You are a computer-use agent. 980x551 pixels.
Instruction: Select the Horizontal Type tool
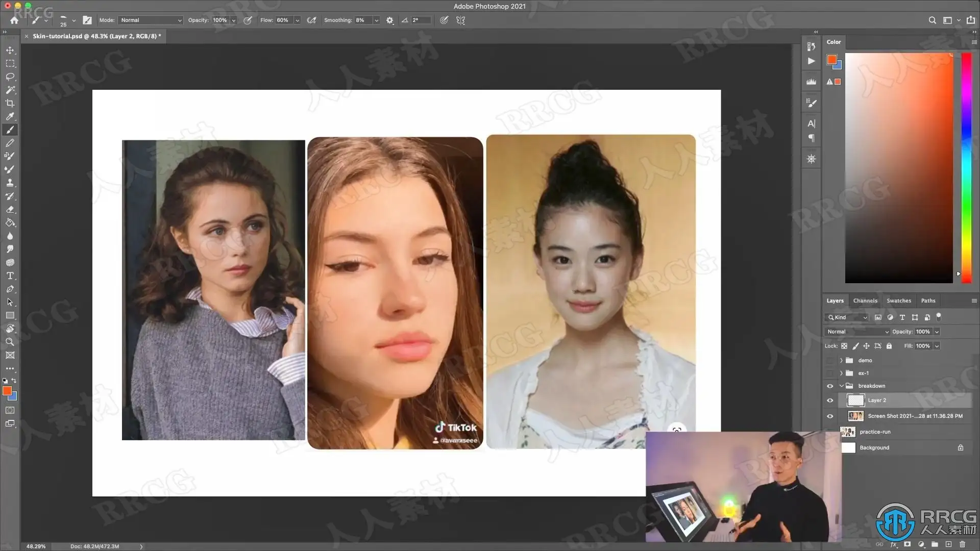[10, 275]
